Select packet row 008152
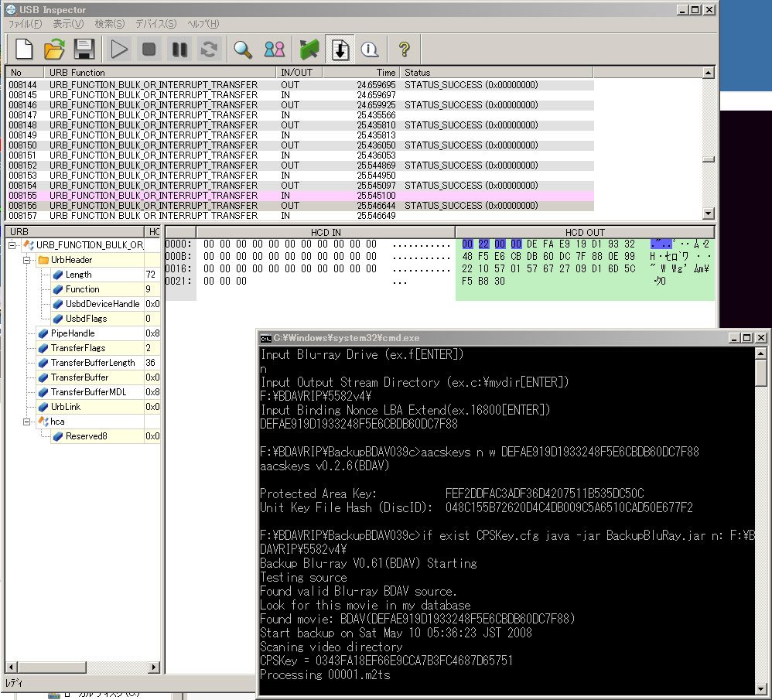772x700 pixels. [300, 166]
